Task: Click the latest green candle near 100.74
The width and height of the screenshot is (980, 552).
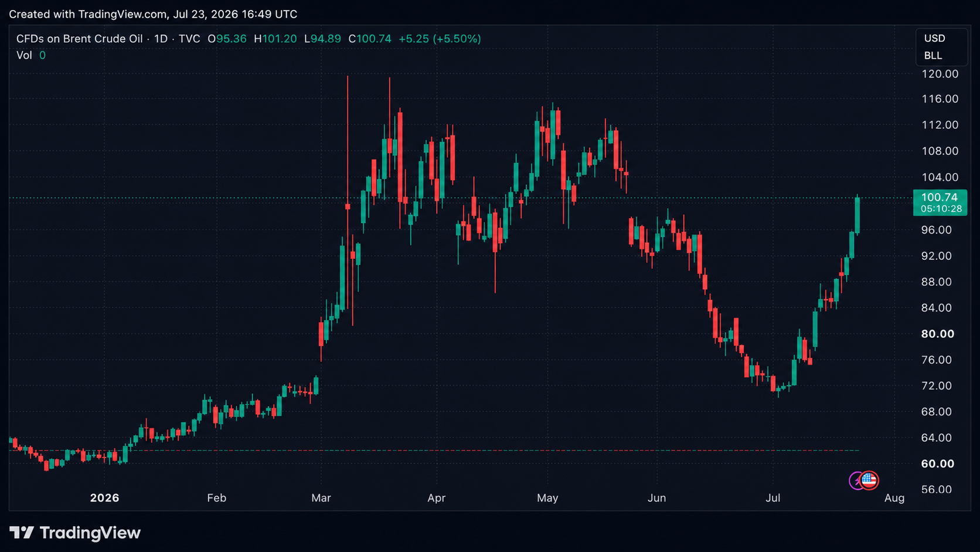Action: 857,215
